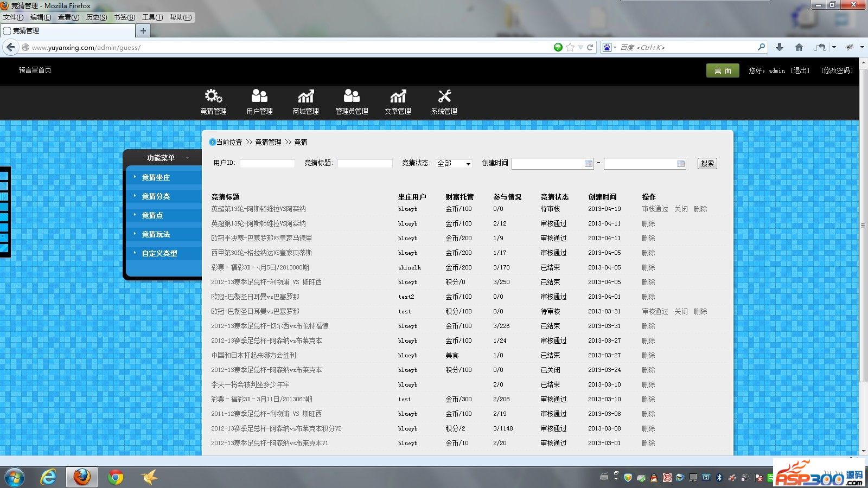Image resolution: width=868 pixels, height=488 pixels.
Task: Open the 系统管理 tools icon
Action: [444, 97]
